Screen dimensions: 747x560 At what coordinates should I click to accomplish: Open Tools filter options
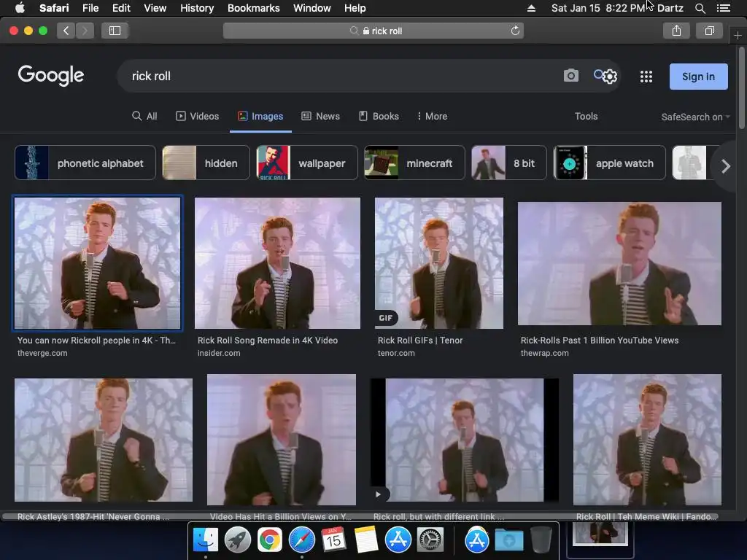click(586, 116)
